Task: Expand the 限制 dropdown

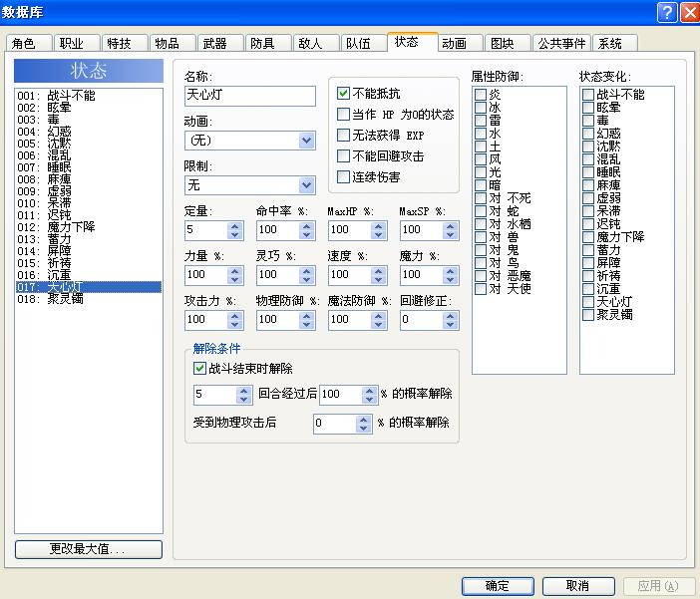Action: pyautogui.click(x=306, y=185)
